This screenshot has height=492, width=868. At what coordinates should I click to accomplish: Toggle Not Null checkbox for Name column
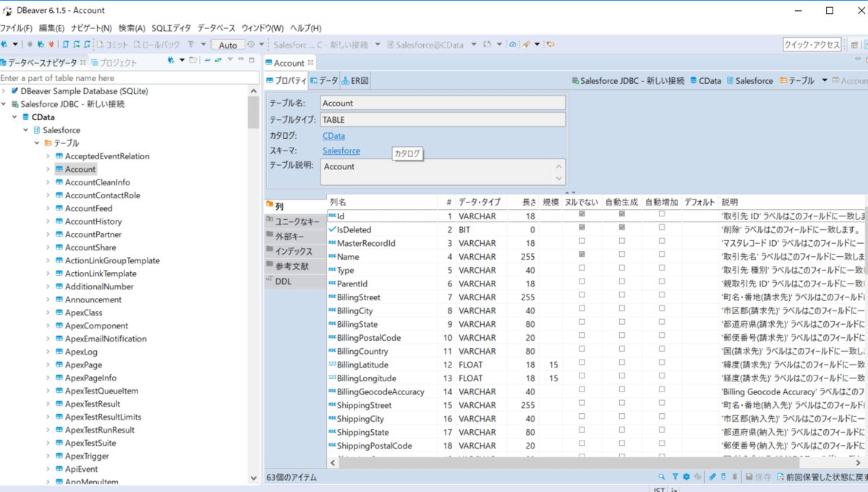coord(582,255)
